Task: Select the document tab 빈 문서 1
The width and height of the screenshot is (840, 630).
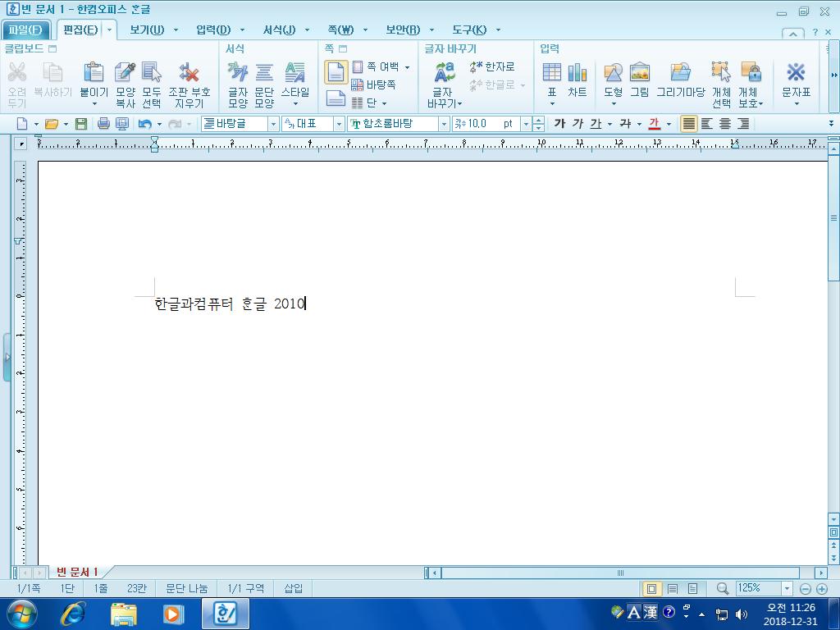Action: click(76, 572)
